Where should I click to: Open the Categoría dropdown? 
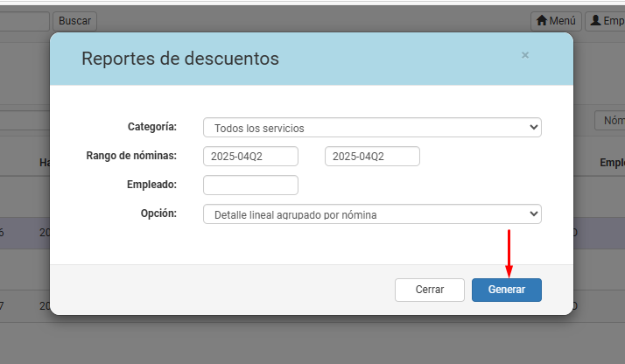pyautogui.click(x=372, y=128)
